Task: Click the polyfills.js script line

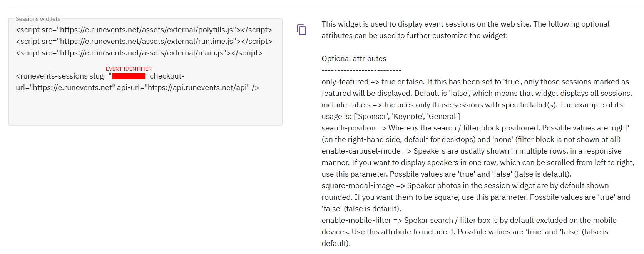Action: 144,30
